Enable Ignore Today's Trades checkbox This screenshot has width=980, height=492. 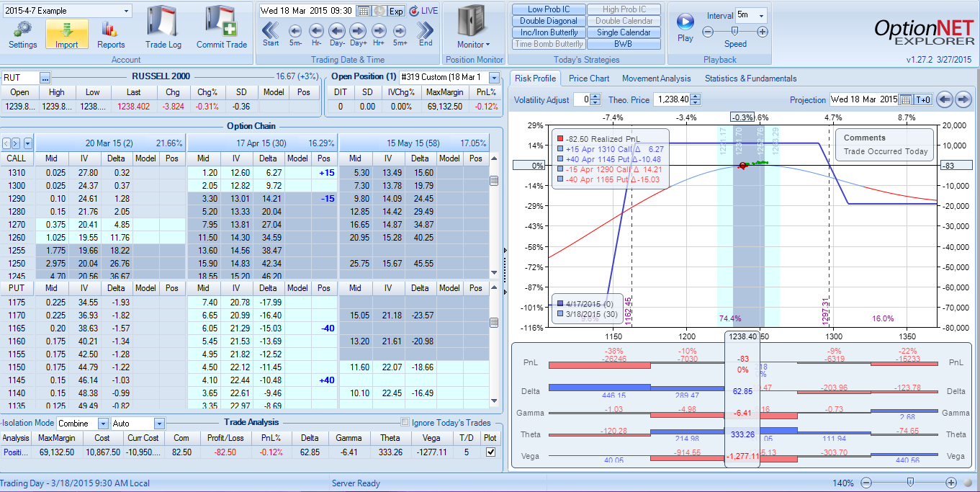405,423
